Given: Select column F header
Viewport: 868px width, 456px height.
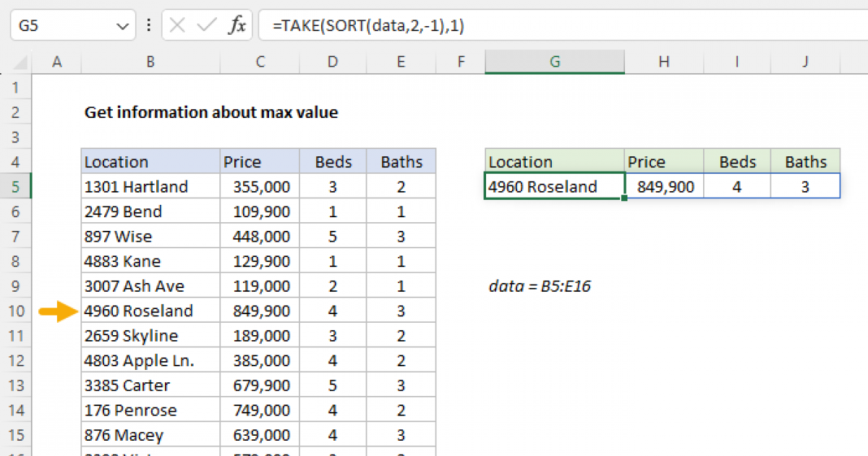Looking at the screenshot, I should [461, 63].
